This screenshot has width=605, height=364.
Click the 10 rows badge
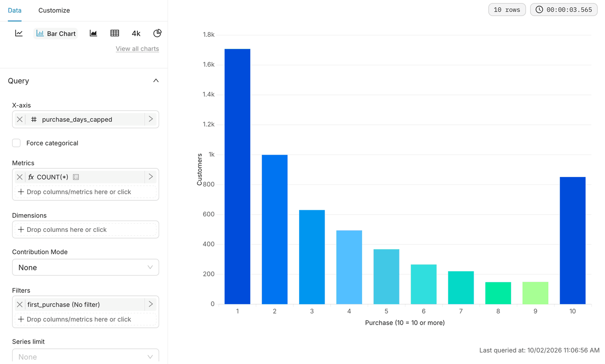507,9
